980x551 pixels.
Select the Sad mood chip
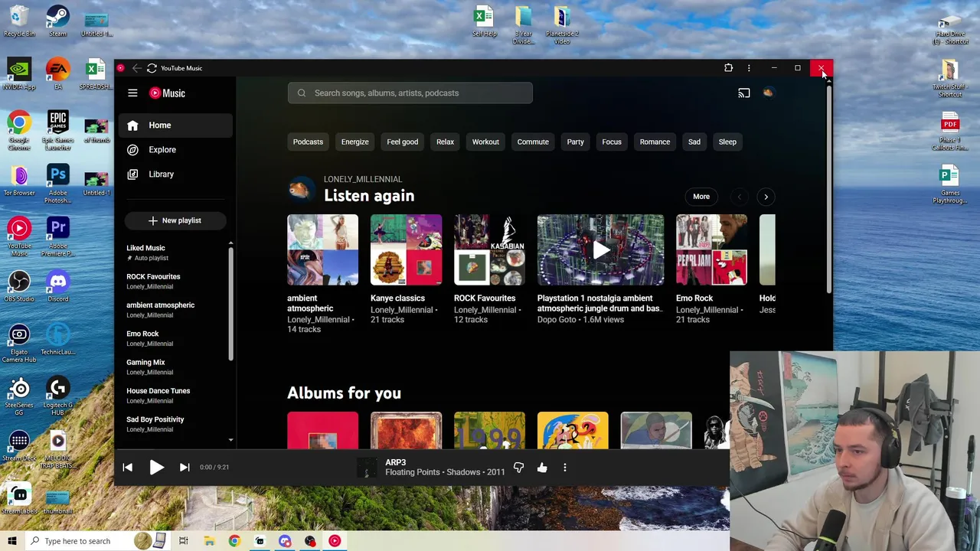pyautogui.click(x=694, y=142)
